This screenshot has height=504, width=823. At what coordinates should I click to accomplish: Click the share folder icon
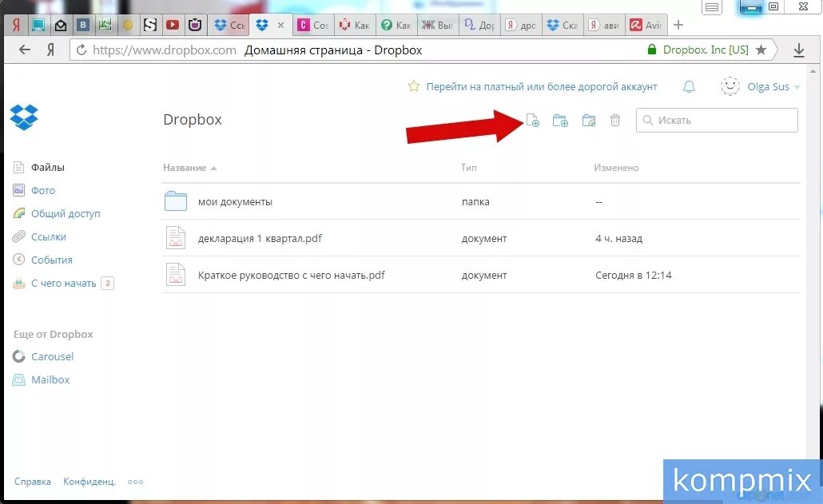point(588,121)
